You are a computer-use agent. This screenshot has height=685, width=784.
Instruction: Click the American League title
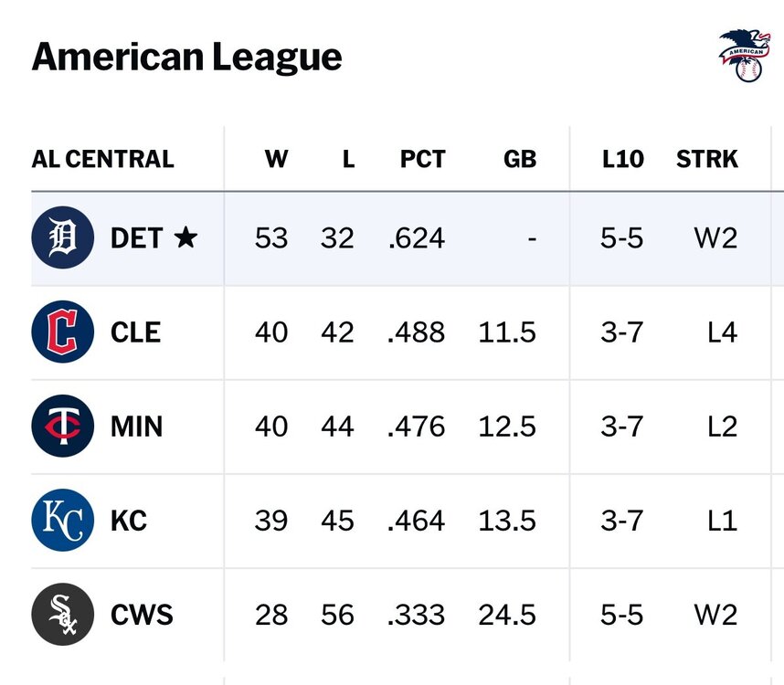point(186,57)
